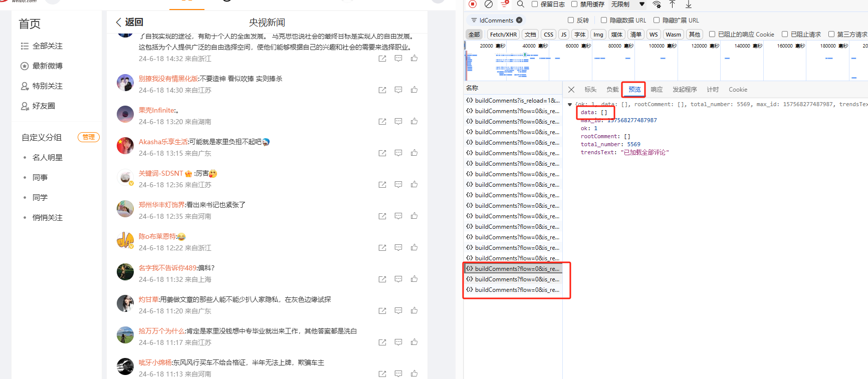
Task: Open the Cookie tab in details
Action: coord(738,90)
